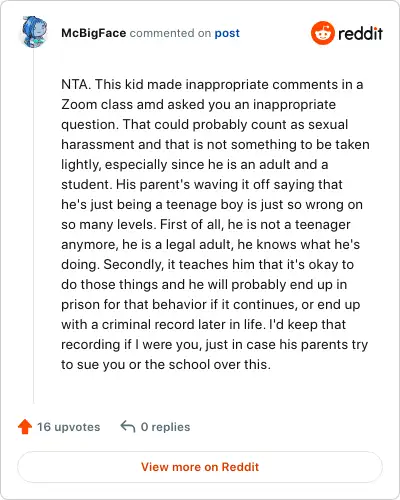Click the word 'Secondly' in the comment
400x500 pixels.
click(x=134, y=265)
